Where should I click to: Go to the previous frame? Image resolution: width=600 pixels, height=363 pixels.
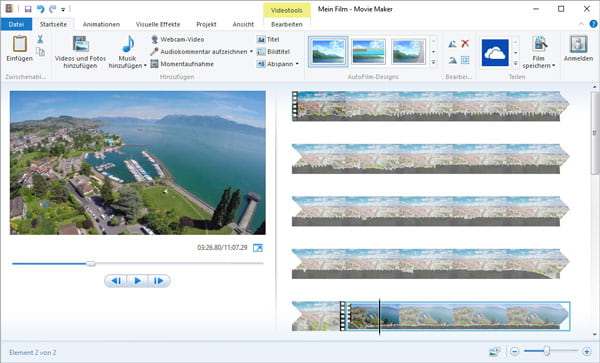(x=116, y=281)
